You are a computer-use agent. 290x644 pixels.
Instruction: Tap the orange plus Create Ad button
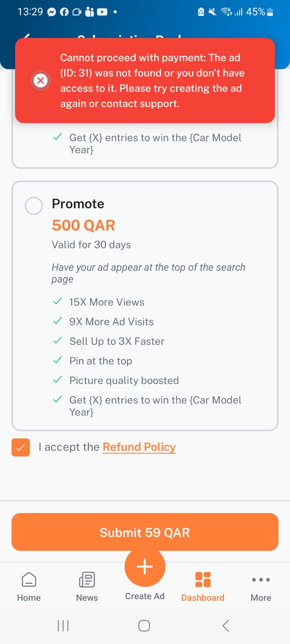click(145, 567)
